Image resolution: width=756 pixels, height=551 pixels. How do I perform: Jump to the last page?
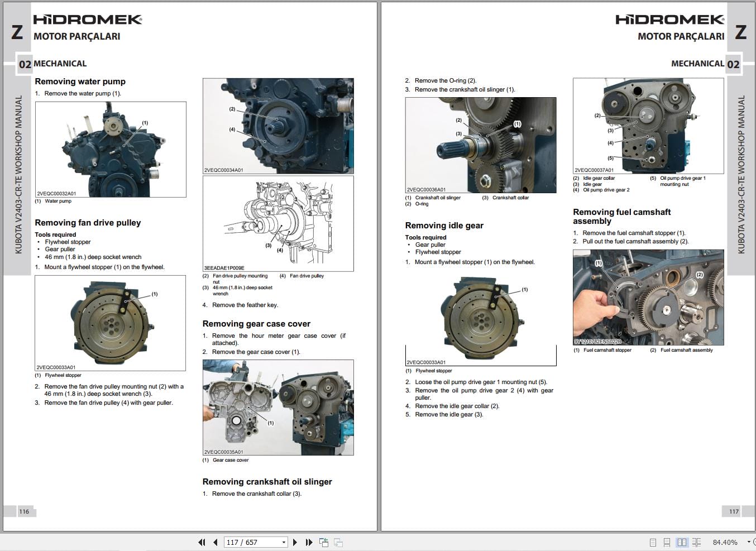(x=309, y=542)
